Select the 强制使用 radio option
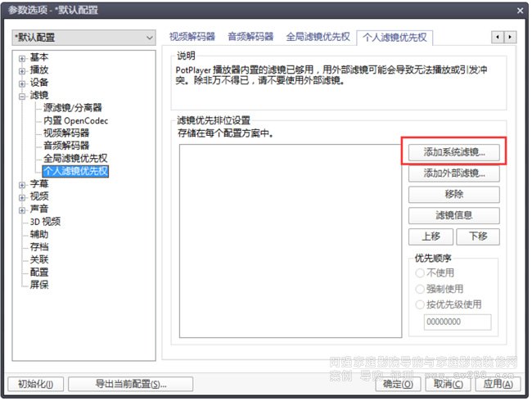 [x=420, y=289]
